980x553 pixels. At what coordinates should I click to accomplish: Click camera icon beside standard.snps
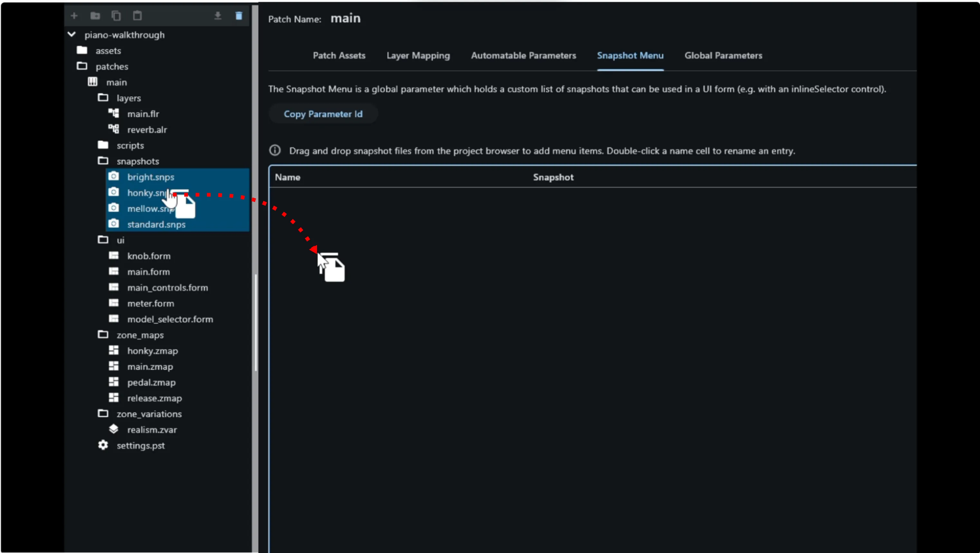pos(113,224)
